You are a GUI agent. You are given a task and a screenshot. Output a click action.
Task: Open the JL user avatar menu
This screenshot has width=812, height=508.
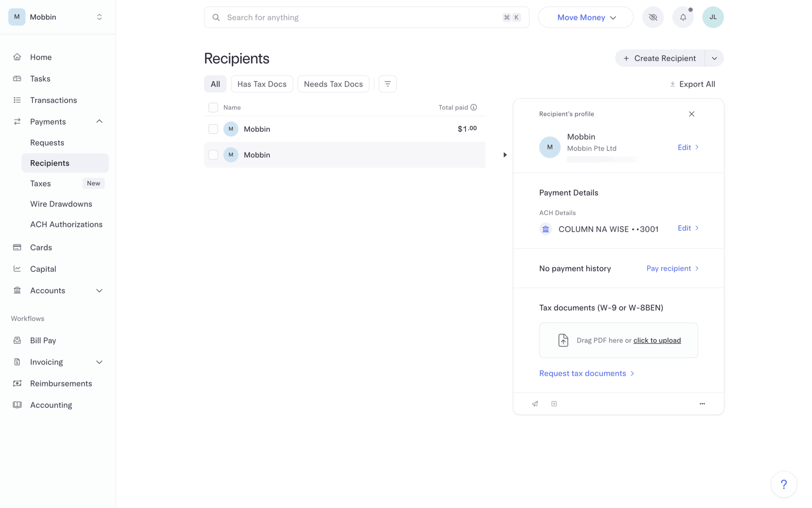pos(713,17)
